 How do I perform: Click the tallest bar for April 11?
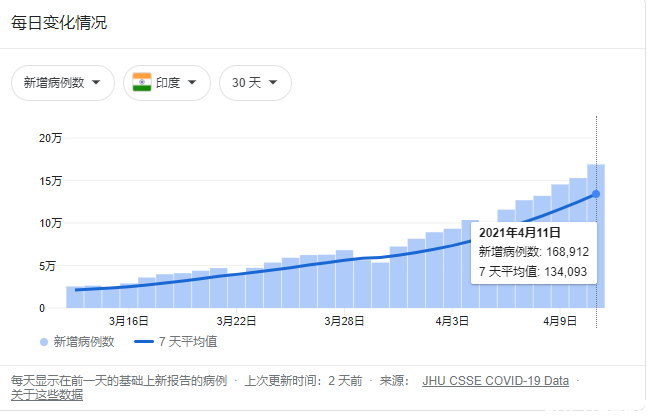pyautogui.click(x=596, y=236)
